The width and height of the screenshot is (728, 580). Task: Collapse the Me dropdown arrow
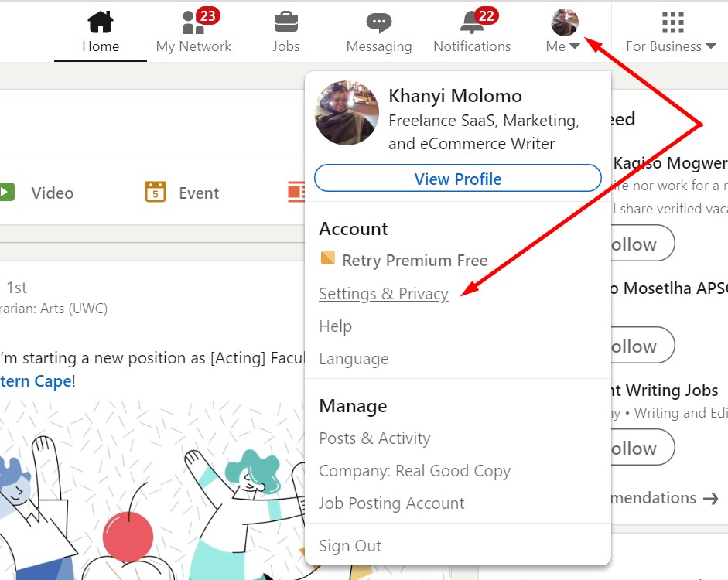point(574,46)
